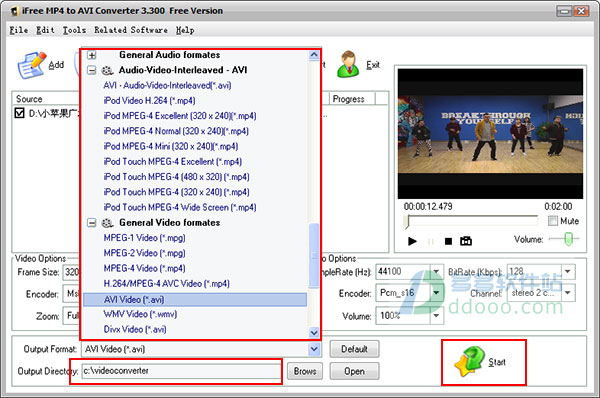Viewport: 600px width, 398px height.
Task: Click the Output Directory input field
Action: coord(181,371)
